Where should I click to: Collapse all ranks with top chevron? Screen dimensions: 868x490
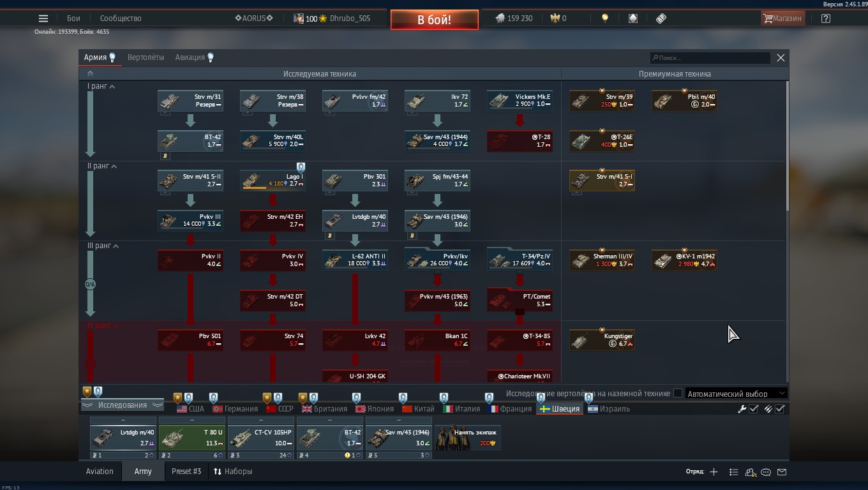point(90,74)
